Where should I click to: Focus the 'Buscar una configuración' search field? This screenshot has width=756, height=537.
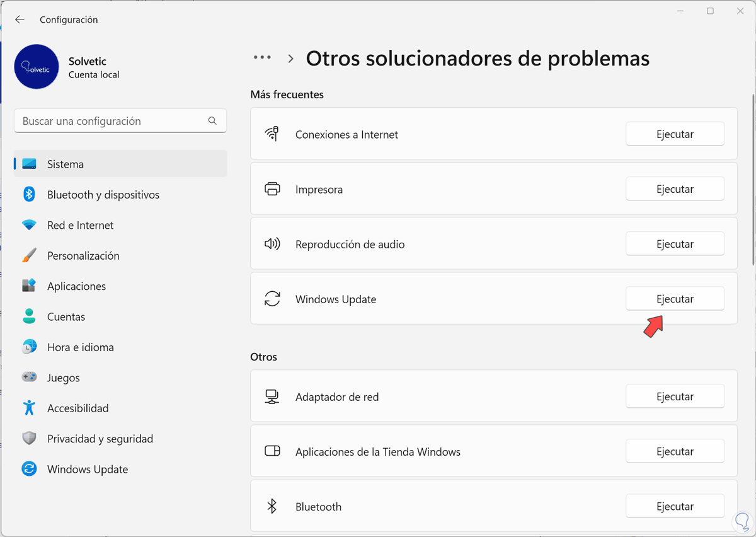pyautogui.click(x=113, y=121)
